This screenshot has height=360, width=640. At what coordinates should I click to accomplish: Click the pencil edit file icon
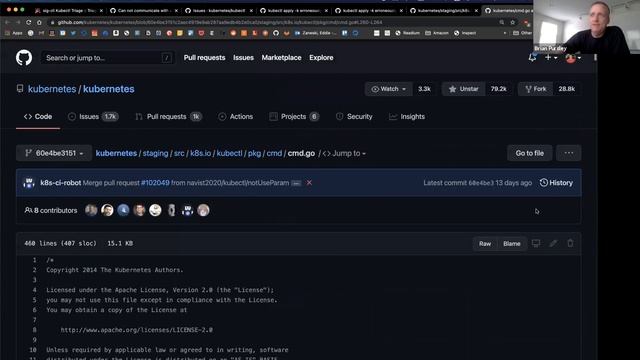click(553, 243)
